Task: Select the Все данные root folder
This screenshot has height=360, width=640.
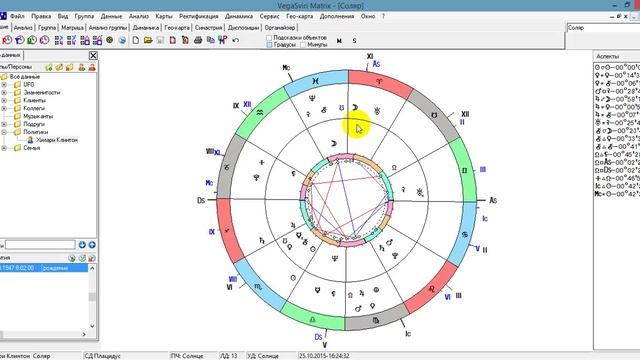Action: click(x=25, y=77)
